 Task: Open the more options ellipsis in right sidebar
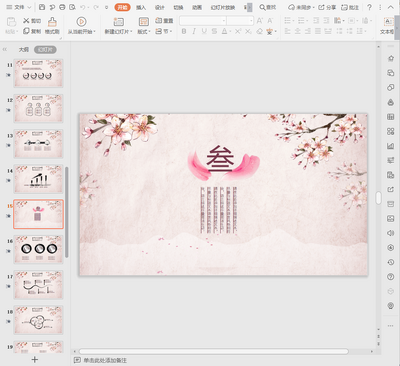coord(391,326)
